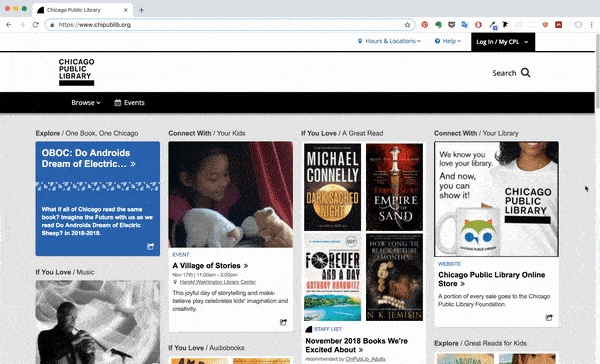600x364 pixels.
Task: Expand the Help dropdown
Action: point(448,41)
